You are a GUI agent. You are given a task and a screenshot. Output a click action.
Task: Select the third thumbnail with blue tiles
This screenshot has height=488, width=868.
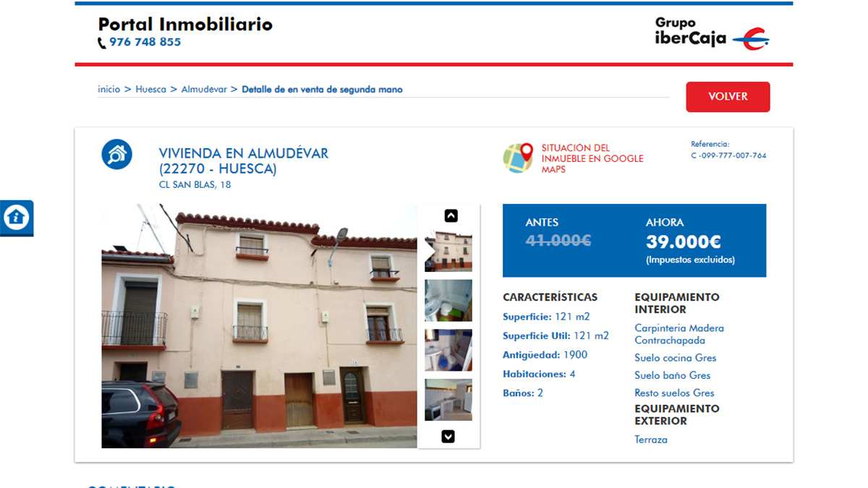click(448, 350)
